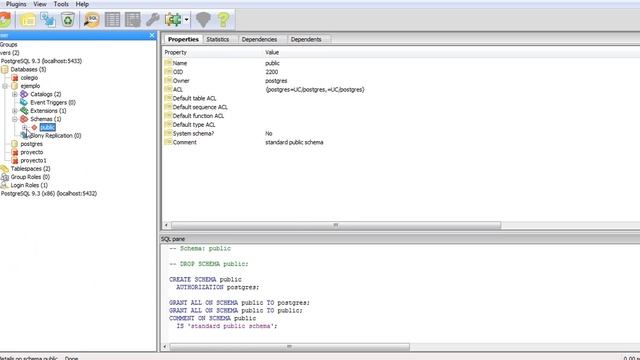Expand the public schema node

click(x=24, y=127)
